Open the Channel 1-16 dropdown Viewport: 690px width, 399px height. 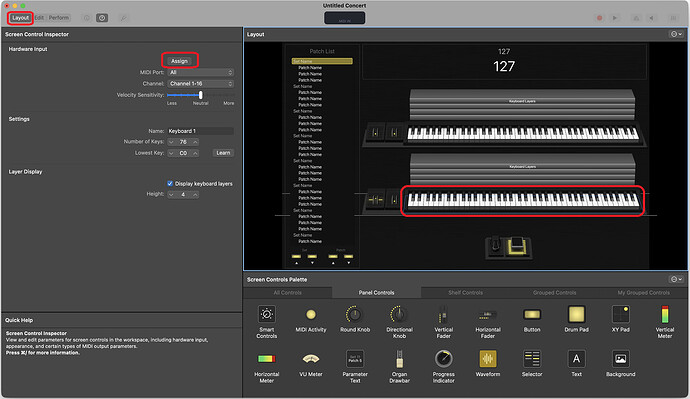coord(201,84)
